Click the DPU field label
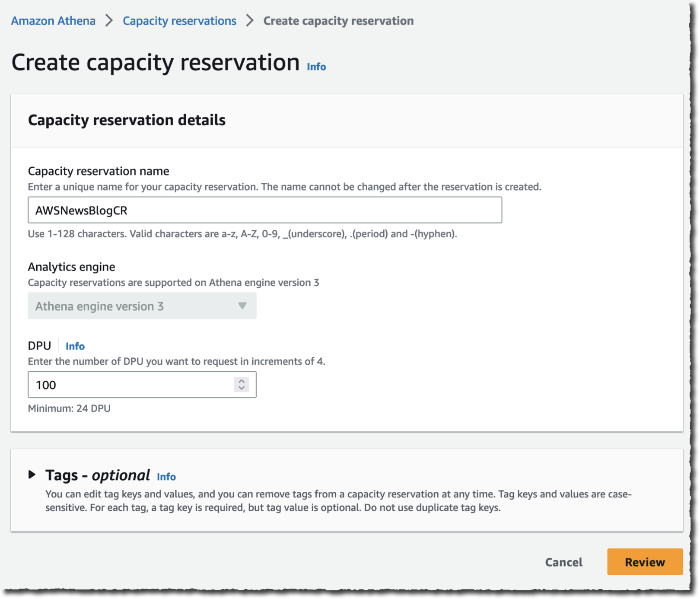The width and height of the screenshot is (700, 599). 39,346
